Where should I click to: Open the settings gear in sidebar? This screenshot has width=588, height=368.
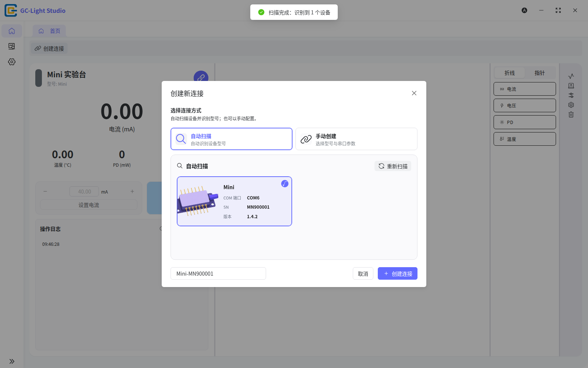point(12,62)
